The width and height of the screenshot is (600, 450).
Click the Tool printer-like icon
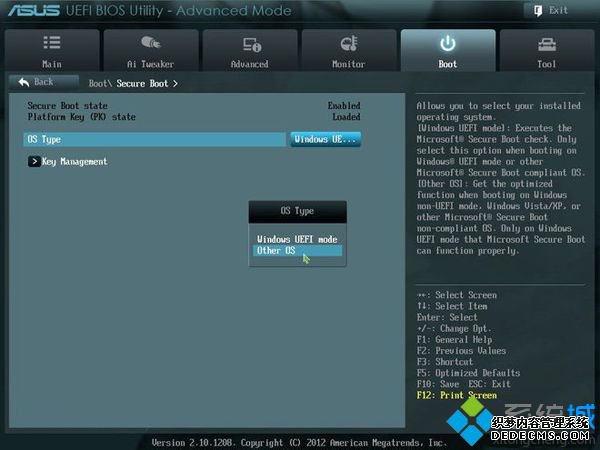547,44
